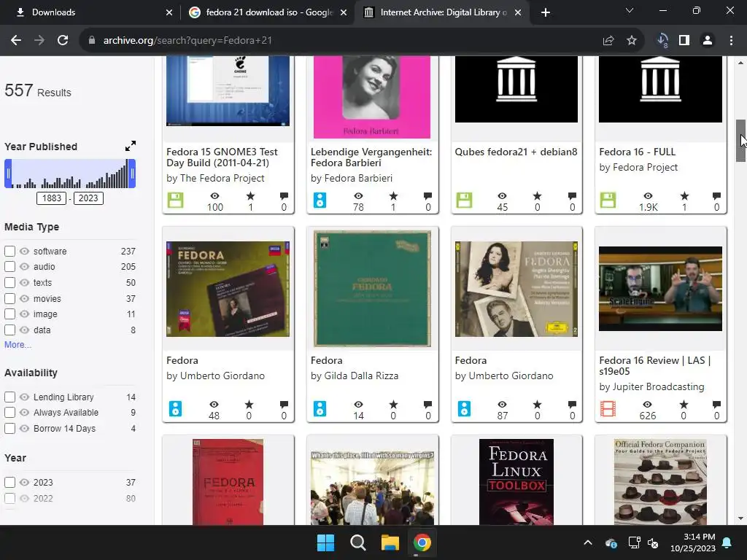Open the tab search dropdown chevron
This screenshot has height=560, width=747.
pyautogui.click(x=630, y=10)
